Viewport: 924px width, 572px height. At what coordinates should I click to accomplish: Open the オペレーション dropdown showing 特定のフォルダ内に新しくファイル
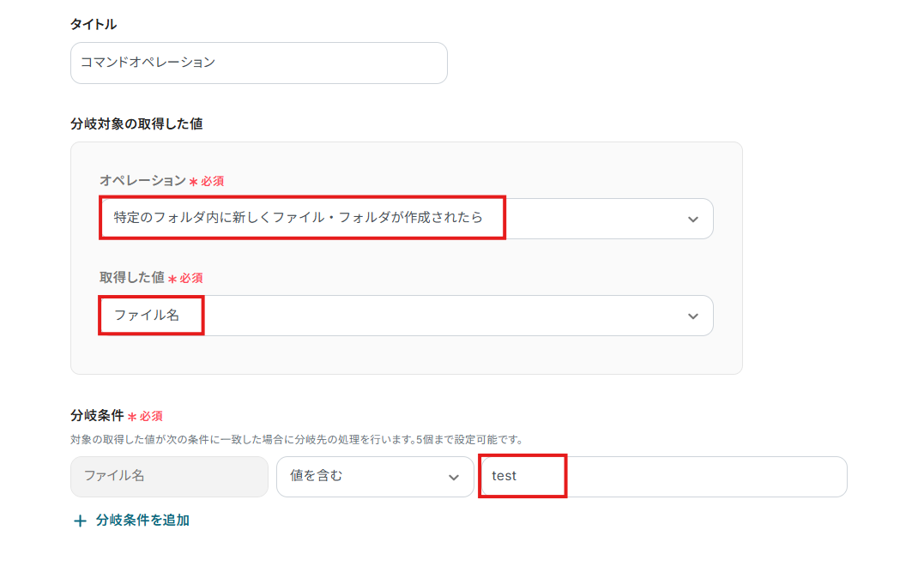[x=405, y=219]
